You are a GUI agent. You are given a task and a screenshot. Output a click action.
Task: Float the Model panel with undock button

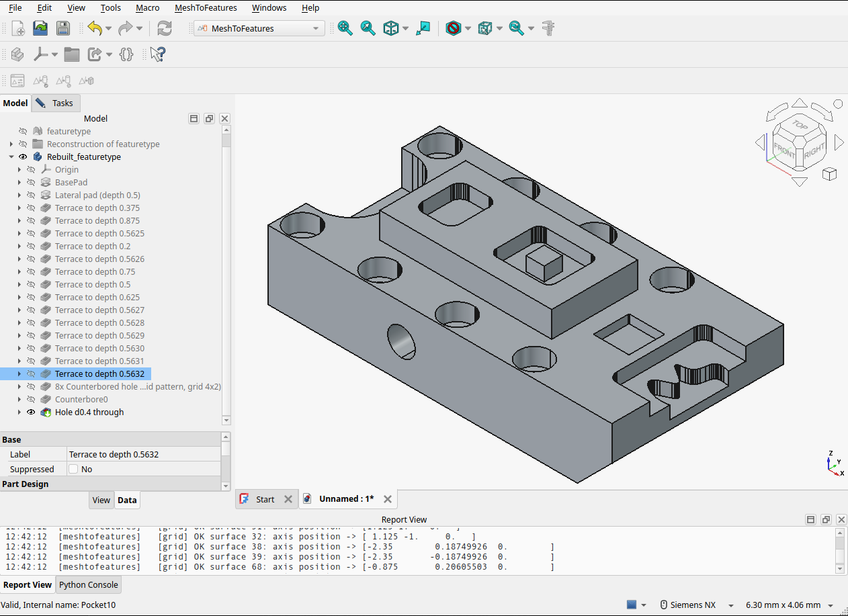(x=209, y=118)
